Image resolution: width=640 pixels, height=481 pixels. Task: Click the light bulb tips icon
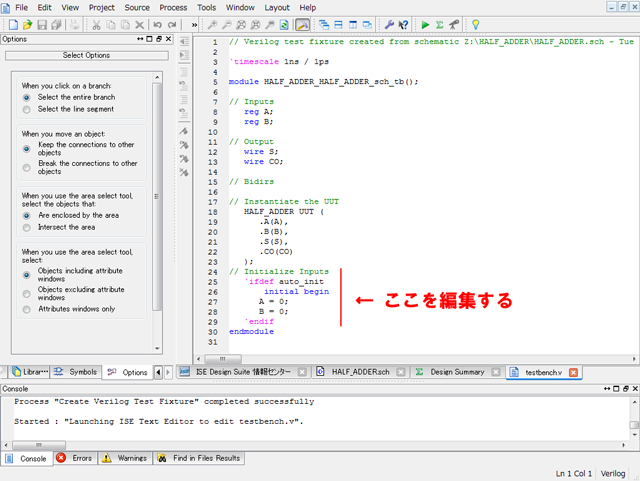(x=476, y=25)
